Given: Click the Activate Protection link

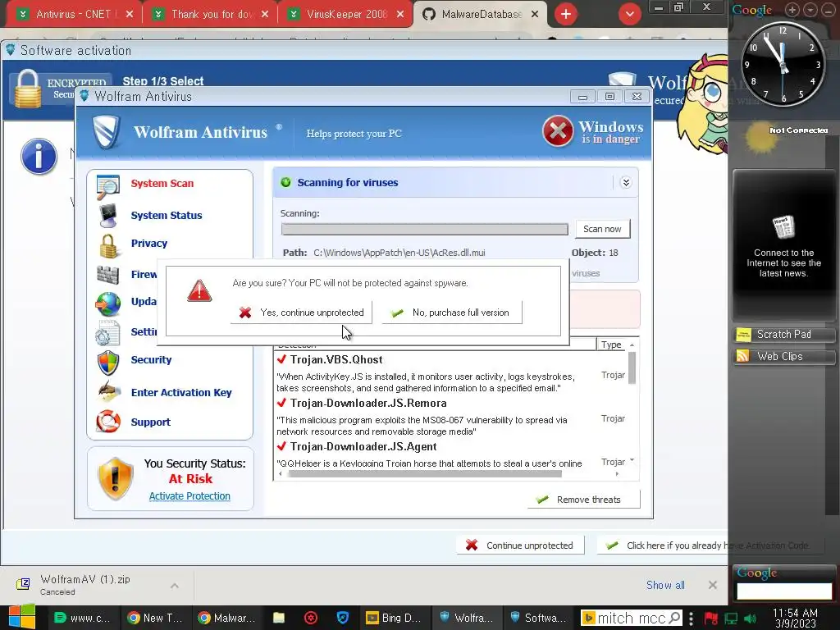Looking at the screenshot, I should click(x=189, y=496).
